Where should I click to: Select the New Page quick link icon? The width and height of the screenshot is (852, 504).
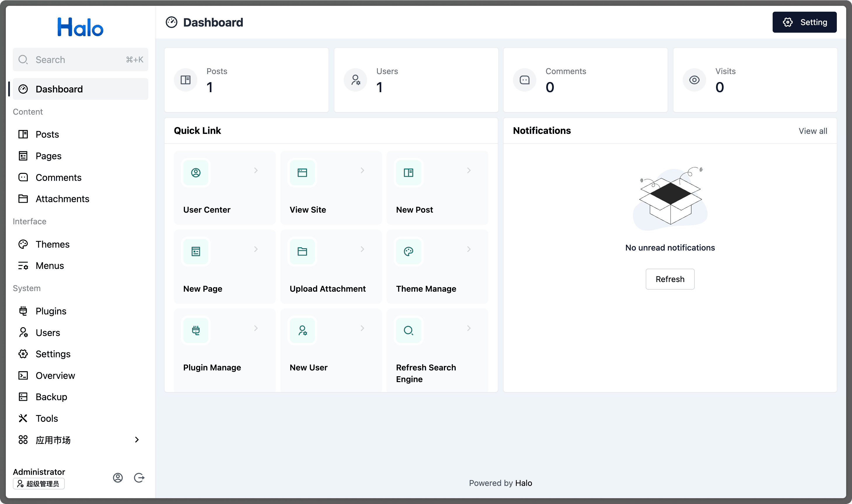[195, 251]
